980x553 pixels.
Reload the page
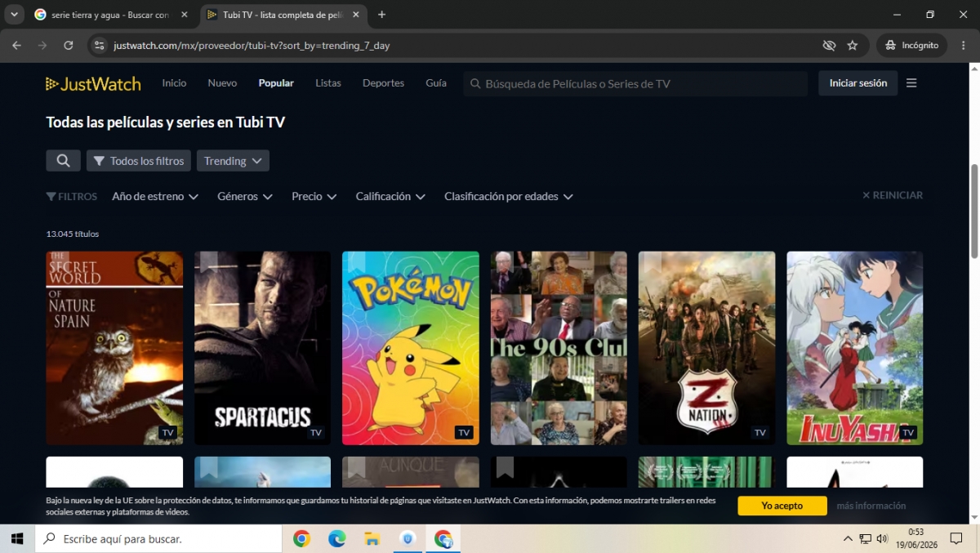pos(69,46)
